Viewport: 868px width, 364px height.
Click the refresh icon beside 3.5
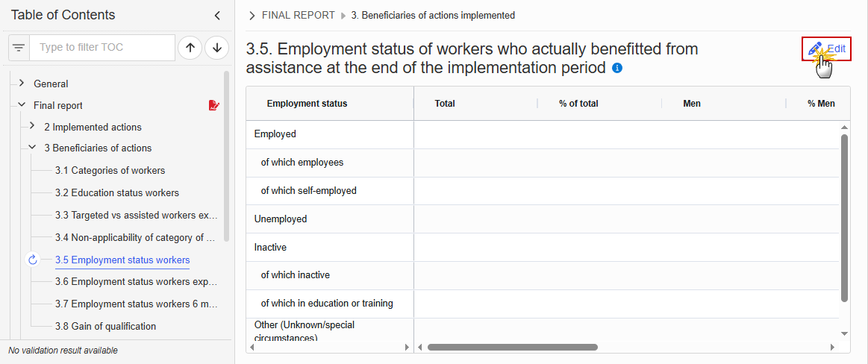[x=33, y=260]
